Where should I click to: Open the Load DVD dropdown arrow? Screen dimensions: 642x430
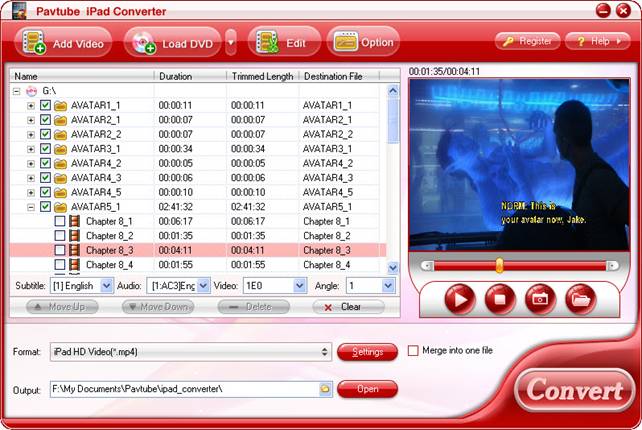point(231,42)
